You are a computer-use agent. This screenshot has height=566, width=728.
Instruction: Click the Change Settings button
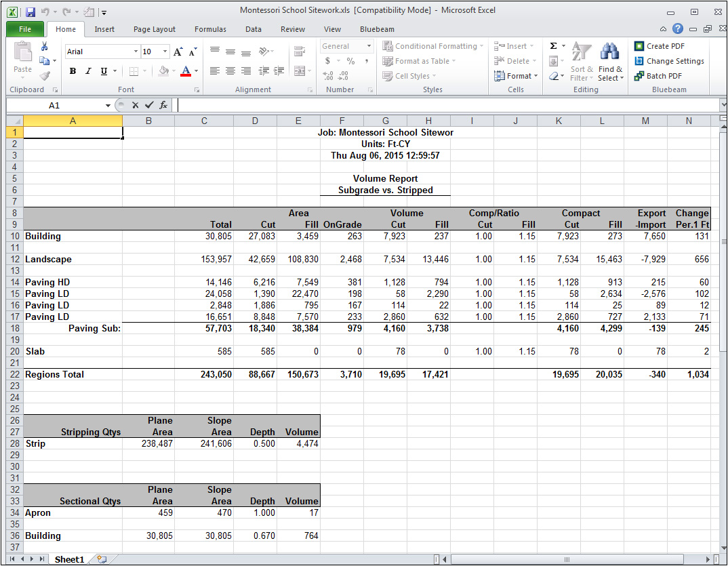(x=668, y=61)
